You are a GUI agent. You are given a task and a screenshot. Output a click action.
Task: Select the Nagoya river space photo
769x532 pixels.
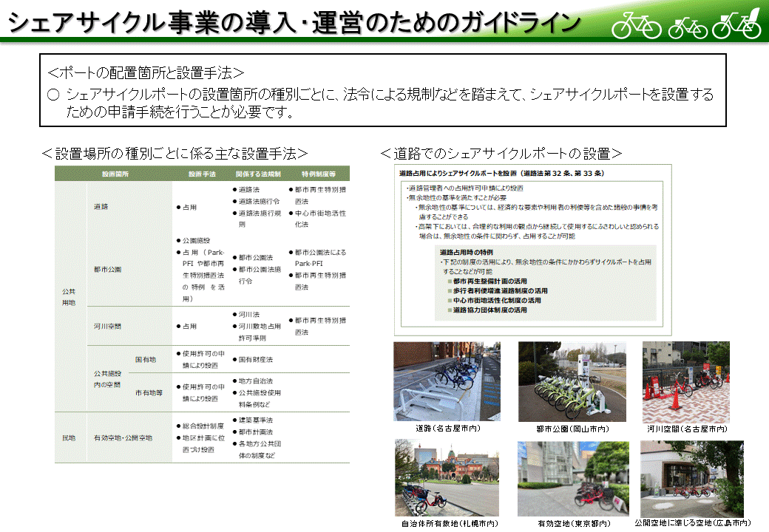[x=686, y=381]
